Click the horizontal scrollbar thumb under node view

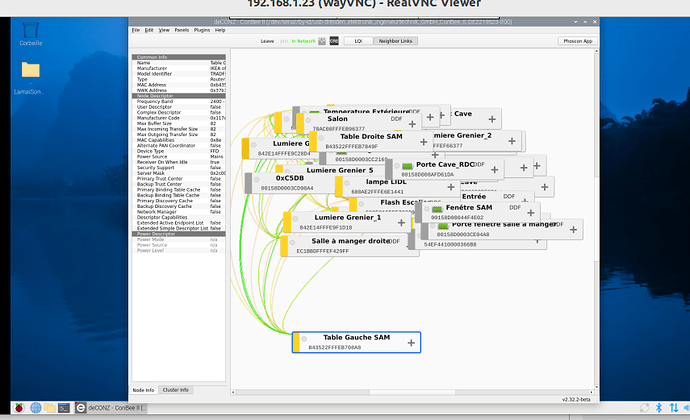(x=412, y=392)
